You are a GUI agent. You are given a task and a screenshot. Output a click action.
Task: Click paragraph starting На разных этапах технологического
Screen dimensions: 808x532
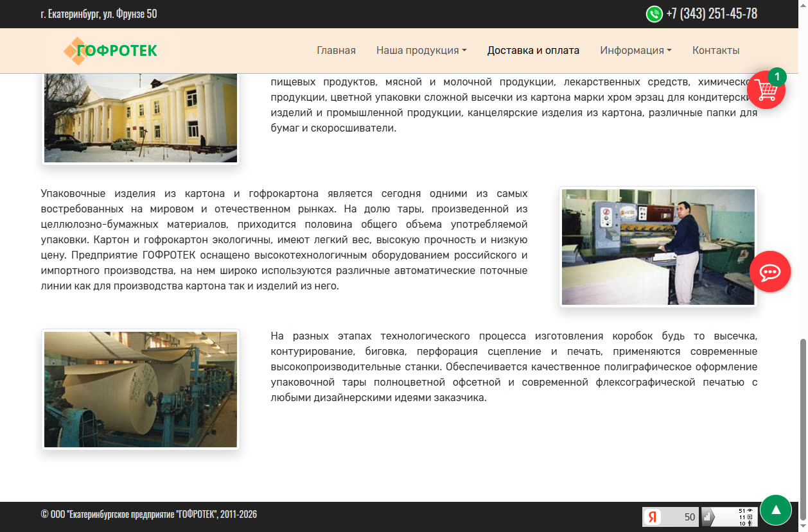pos(514,366)
